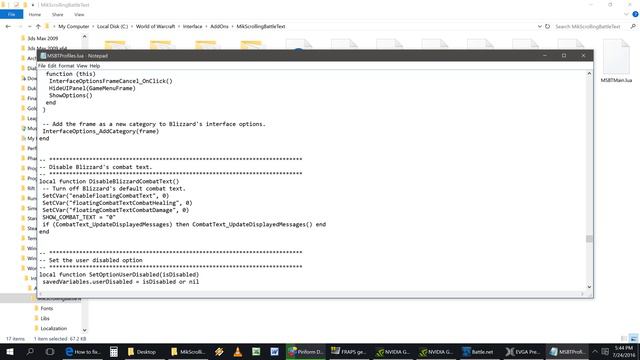Refresh the Explorer folder view
Screen dimensions: 640x360
[547, 26]
